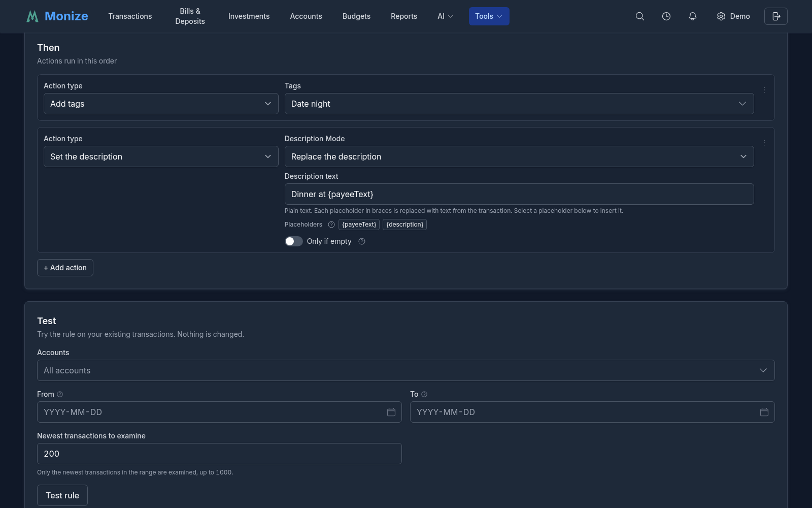This screenshot has height=508, width=812.
Task: Go to Transactions in navigation
Action: coord(130,16)
